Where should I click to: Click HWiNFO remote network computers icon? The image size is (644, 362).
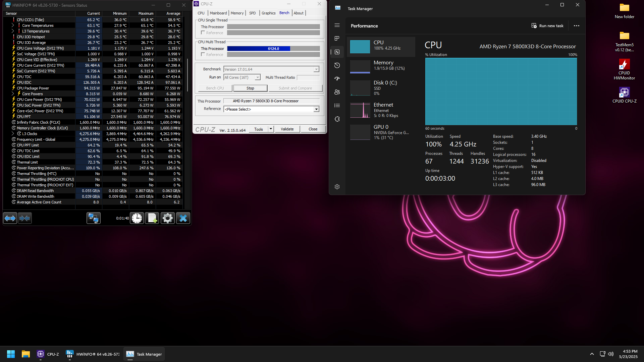pyautogui.click(x=93, y=218)
